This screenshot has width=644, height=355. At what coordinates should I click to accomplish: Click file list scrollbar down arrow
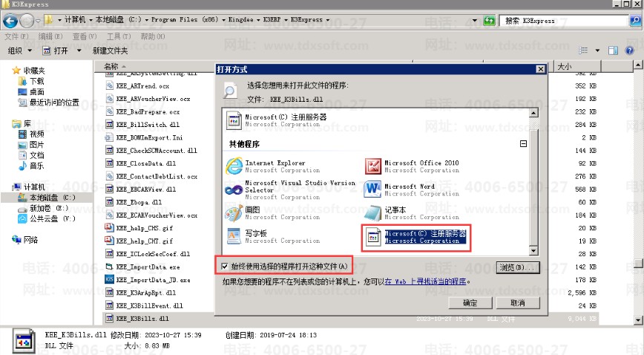pyautogui.click(x=638, y=320)
